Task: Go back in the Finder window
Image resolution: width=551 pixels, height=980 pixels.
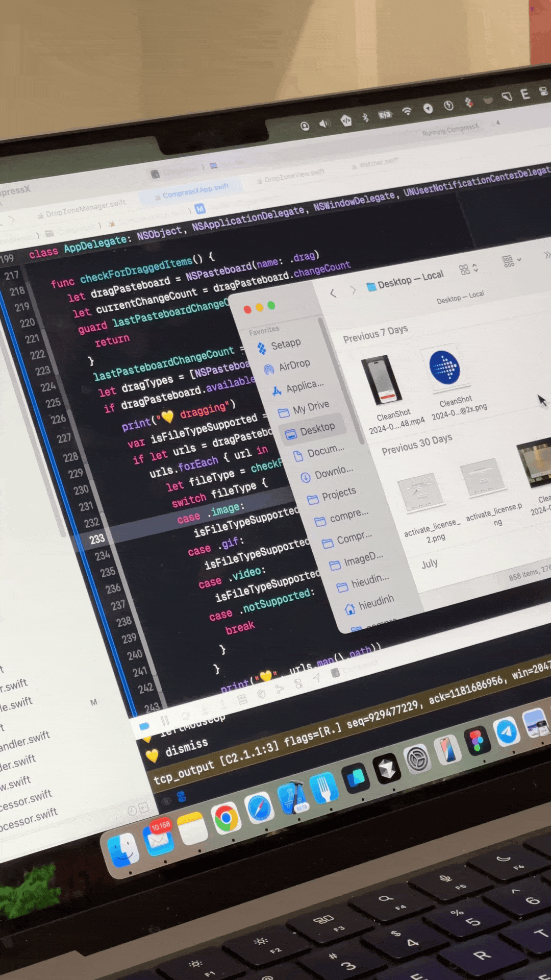Action: [x=333, y=293]
